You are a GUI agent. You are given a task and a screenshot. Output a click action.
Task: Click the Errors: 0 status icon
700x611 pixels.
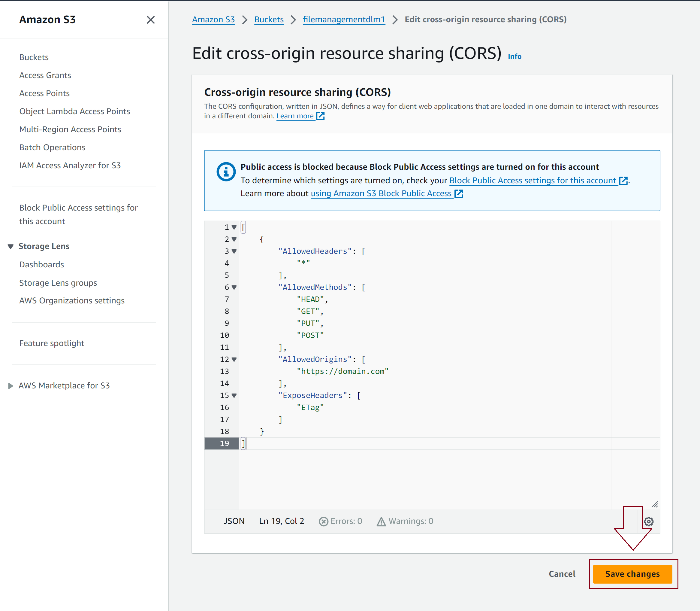click(x=323, y=521)
